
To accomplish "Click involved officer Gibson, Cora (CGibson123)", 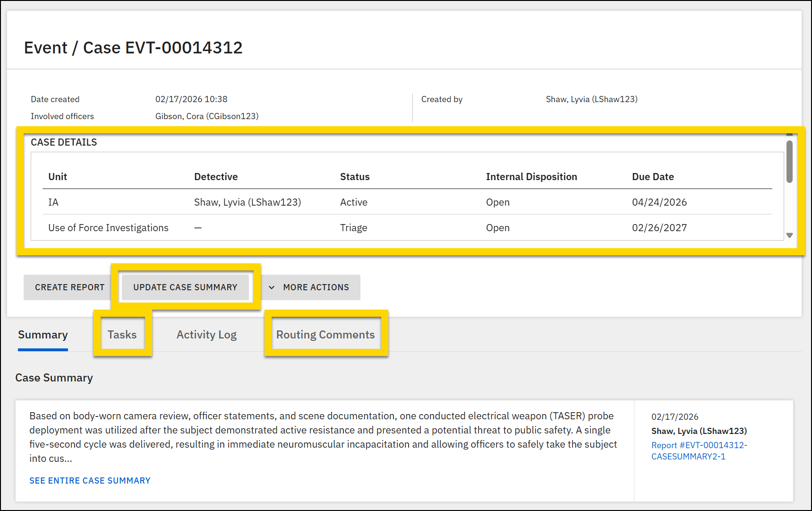I will [x=207, y=116].
